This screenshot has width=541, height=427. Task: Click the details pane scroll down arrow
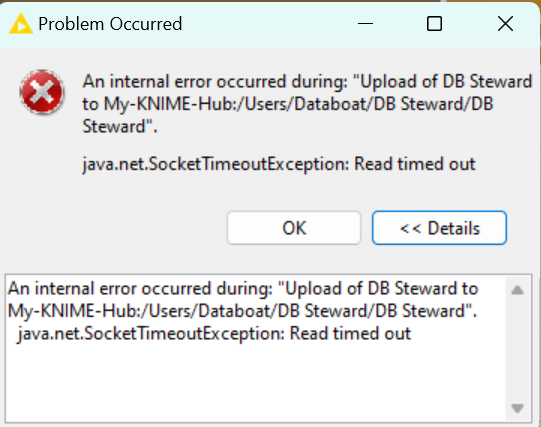click(x=517, y=408)
